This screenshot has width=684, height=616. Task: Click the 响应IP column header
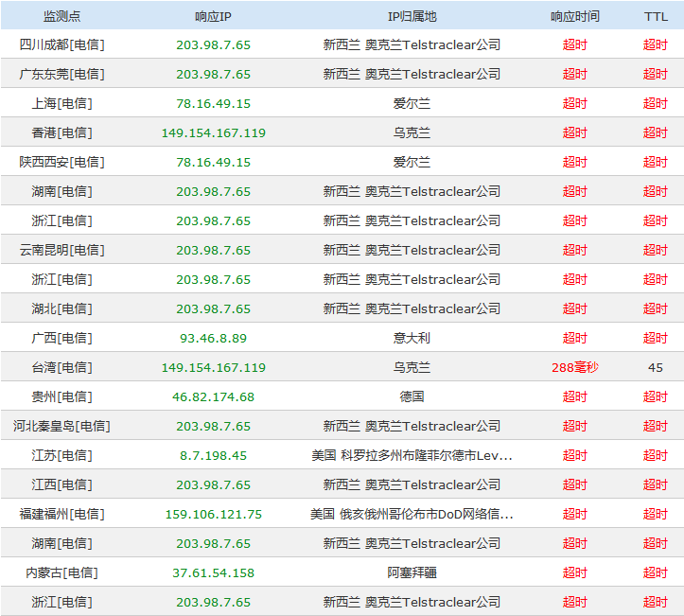213,17
